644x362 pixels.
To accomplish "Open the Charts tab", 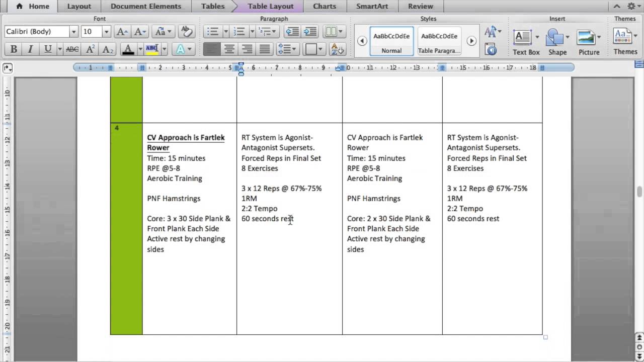I will (325, 7).
